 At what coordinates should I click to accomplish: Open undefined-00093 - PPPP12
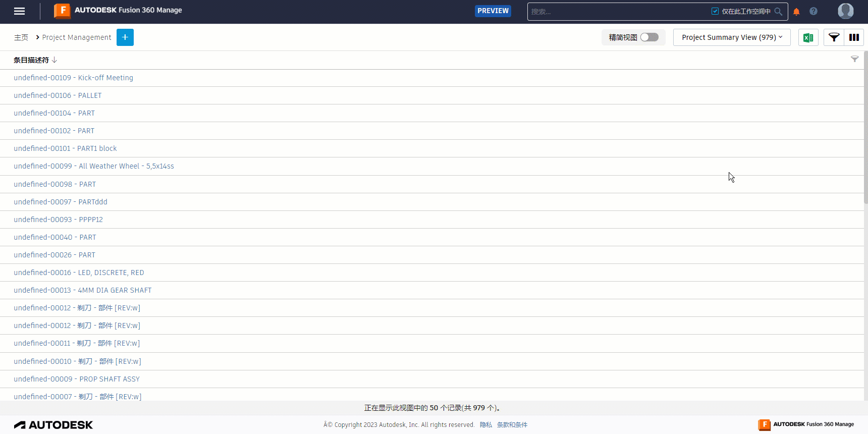tap(59, 220)
